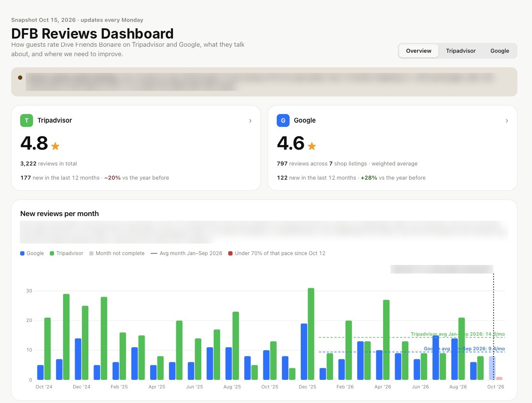Click the blue Dec '25 Google bar
Image resolution: width=532 pixels, height=403 pixels.
tap(304, 352)
